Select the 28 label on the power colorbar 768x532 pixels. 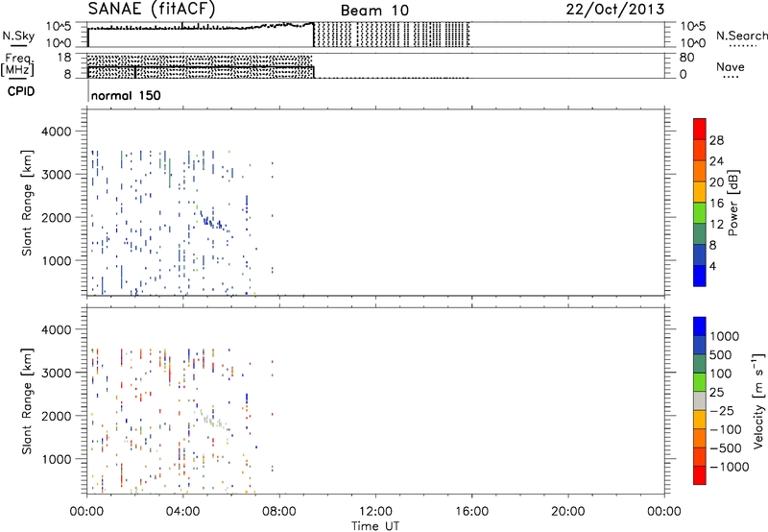(x=716, y=140)
